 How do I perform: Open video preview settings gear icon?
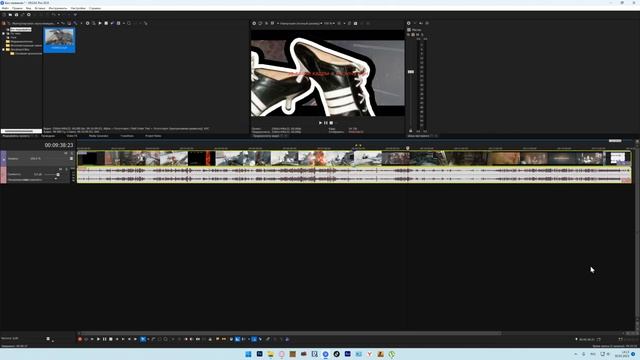[x=254, y=23]
